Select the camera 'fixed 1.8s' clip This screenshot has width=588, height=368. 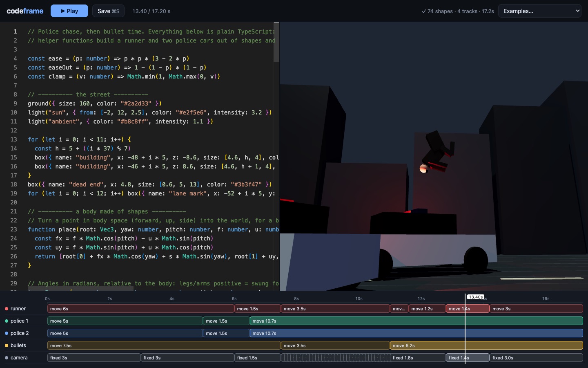[x=418, y=358]
